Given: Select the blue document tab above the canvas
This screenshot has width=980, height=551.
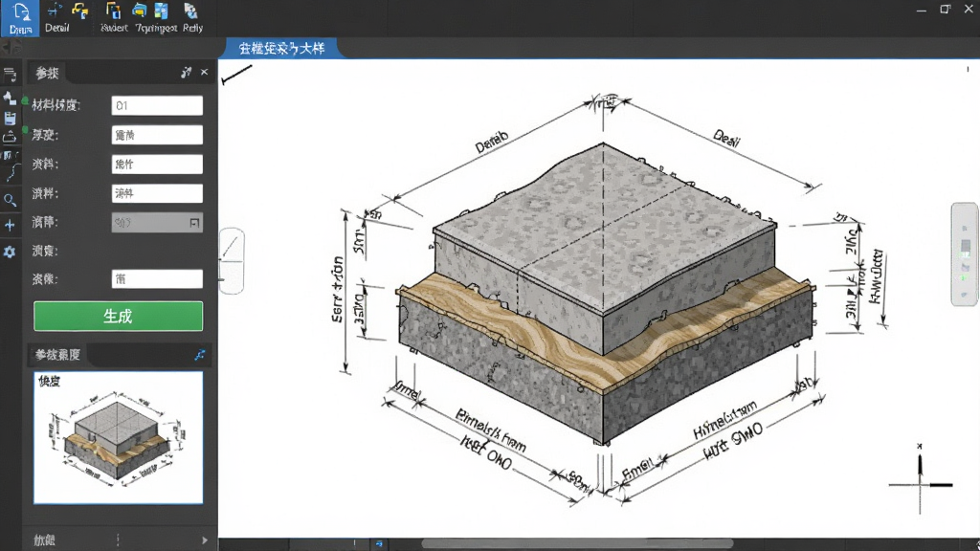Looking at the screenshot, I should pyautogui.click(x=282, y=48).
